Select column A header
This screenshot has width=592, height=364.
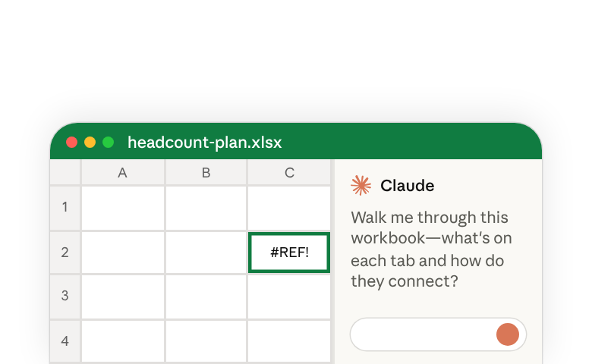123,173
